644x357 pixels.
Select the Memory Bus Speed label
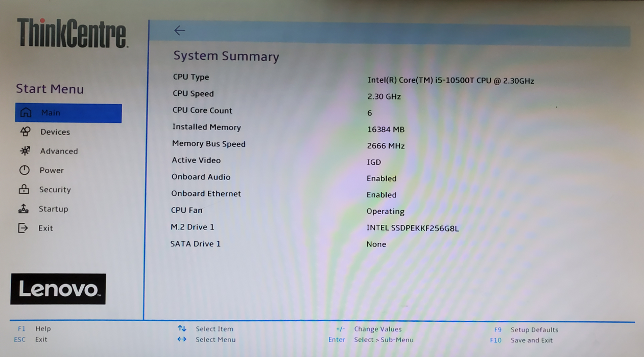[x=209, y=144]
